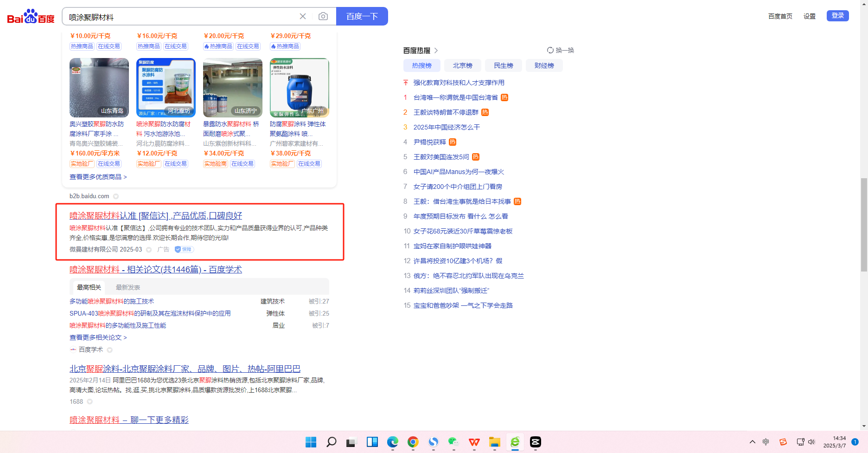
Task: Expand the 百度热搜 arrow
Action: 436,51
